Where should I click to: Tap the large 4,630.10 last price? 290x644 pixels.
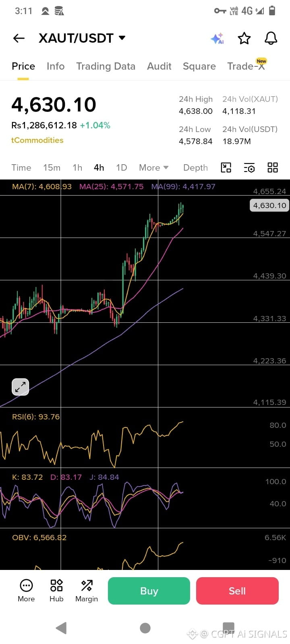click(54, 105)
